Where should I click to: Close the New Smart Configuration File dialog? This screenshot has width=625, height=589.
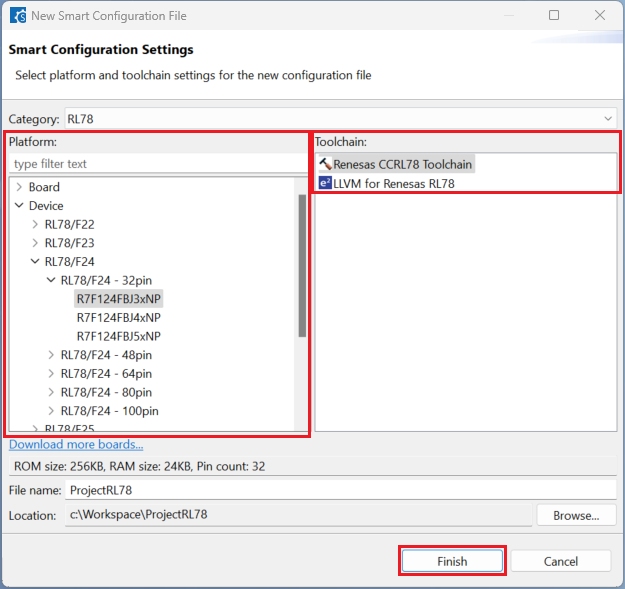click(599, 15)
